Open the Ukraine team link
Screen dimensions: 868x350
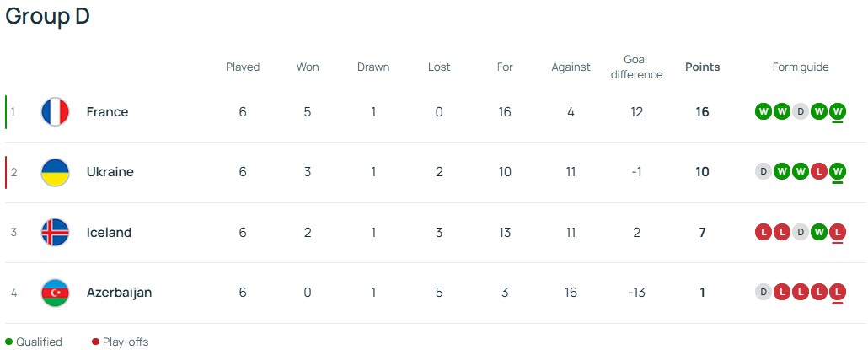coord(110,172)
